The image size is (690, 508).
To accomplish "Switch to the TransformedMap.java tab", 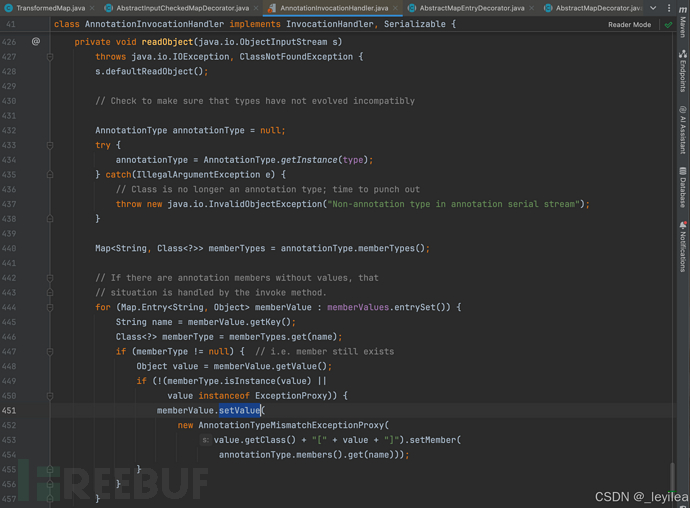I will [x=51, y=8].
